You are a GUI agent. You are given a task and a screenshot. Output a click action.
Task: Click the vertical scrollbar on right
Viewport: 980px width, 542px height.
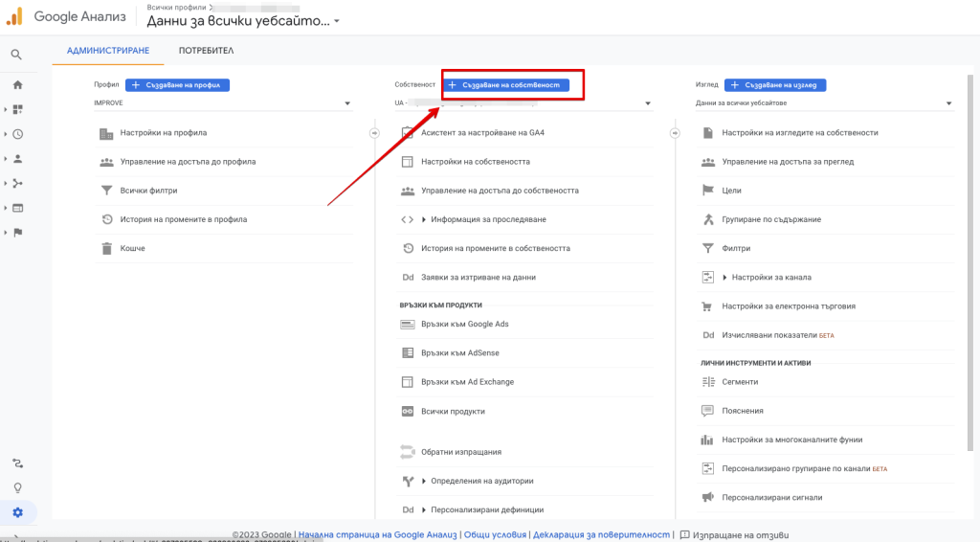tap(970, 262)
